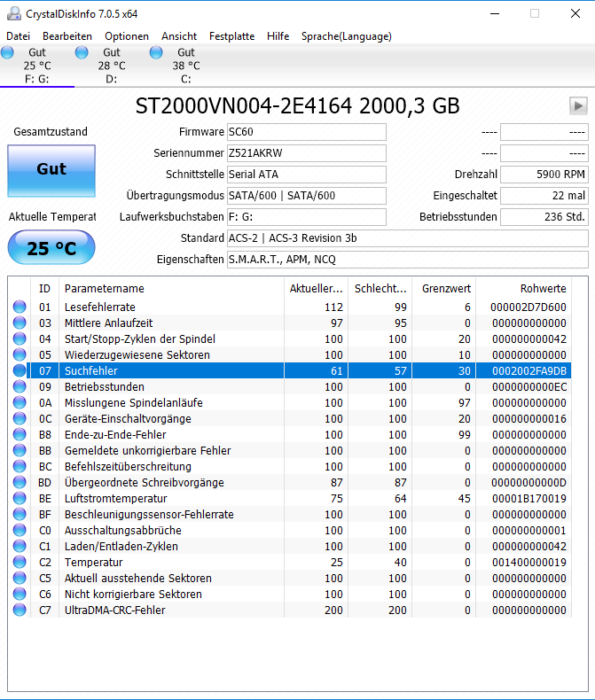Open the Optionen menu
The width and height of the screenshot is (595, 700).
[127, 36]
